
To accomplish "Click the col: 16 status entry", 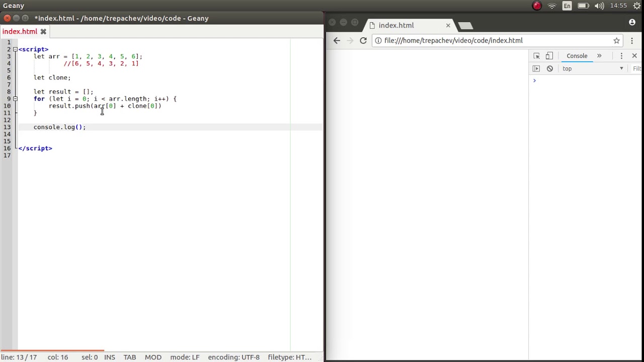I will (x=58, y=357).
